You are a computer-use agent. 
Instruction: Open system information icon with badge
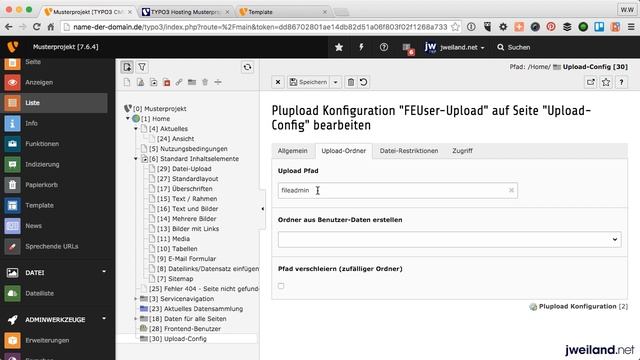point(408,48)
